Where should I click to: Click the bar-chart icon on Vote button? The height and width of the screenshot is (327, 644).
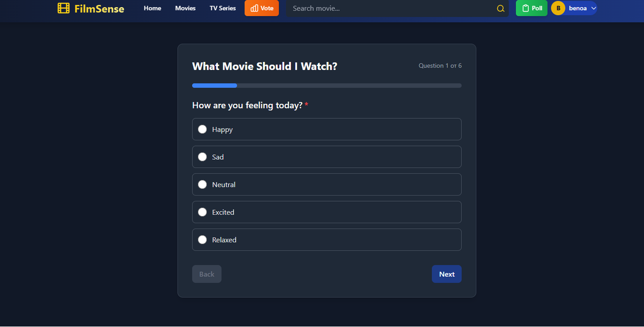coord(254,9)
